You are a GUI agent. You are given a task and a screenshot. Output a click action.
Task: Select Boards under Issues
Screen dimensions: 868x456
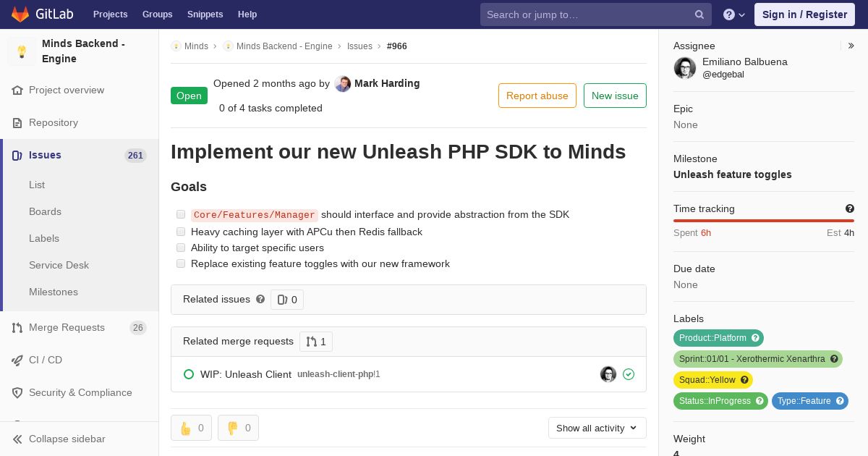pos(45,211)
